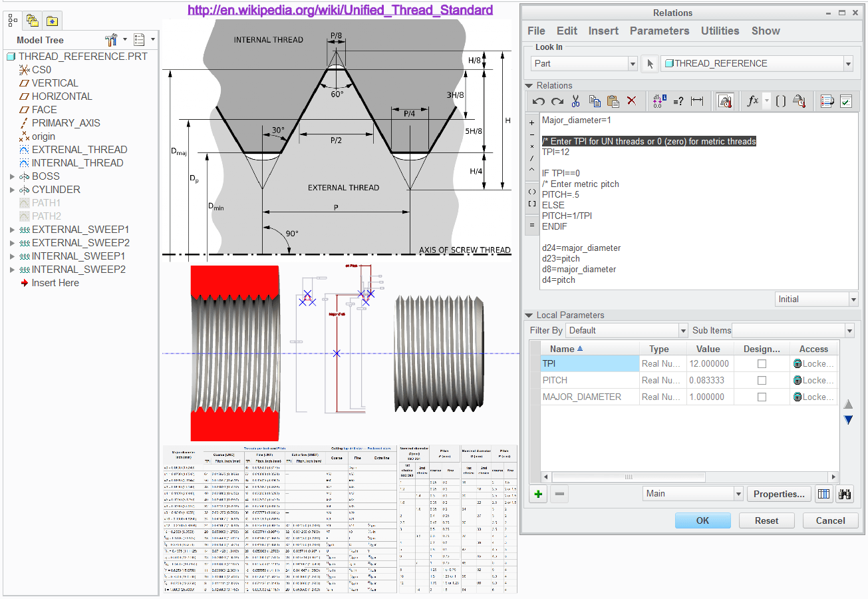
Task: Insert square brackets from the side palette
Action: [x=532, y=204]
